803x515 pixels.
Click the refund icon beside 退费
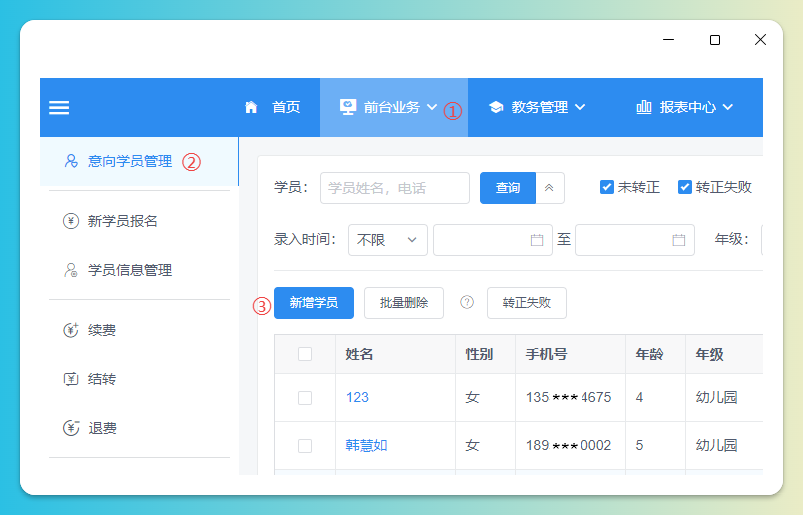pos(71,427)
